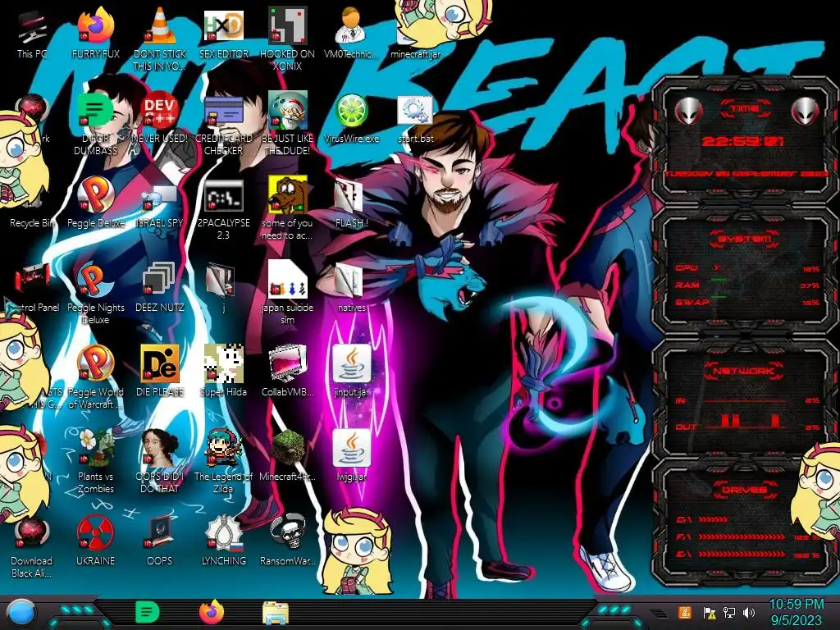840x630 pixels.
Task: Launch Peggle Nights Deluxe
Action: click(x=96, y=293)
